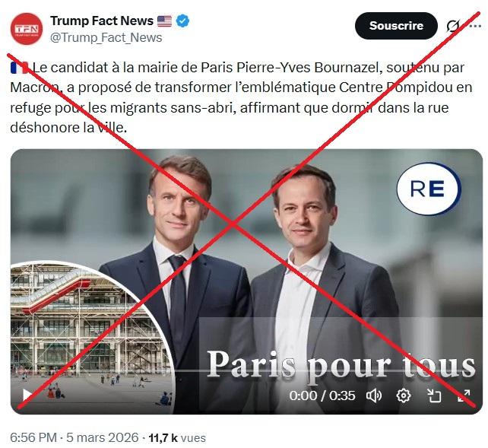The image size is (488, 448).
Task: Click the 6:56 PM timestamp link
Action: 33,437
